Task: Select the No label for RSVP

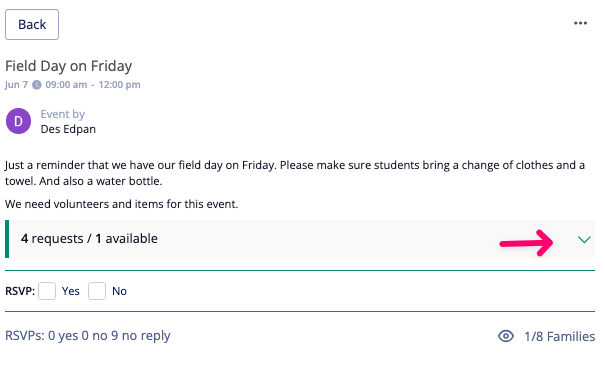Action: (x=119, y=291)
